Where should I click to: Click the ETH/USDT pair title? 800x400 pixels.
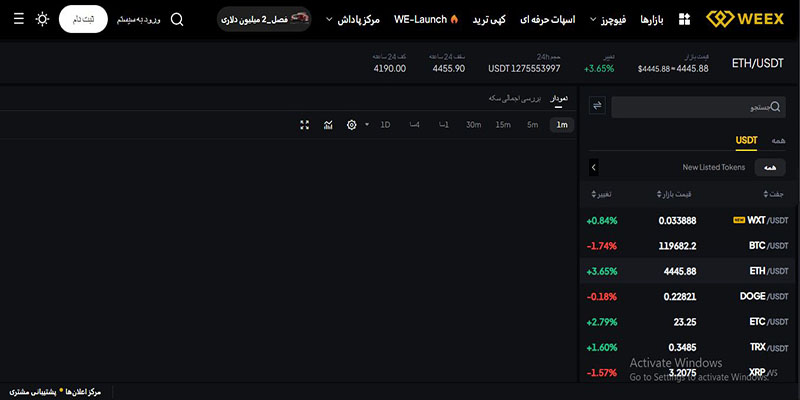pyautogui.click(x=758, y=64)
